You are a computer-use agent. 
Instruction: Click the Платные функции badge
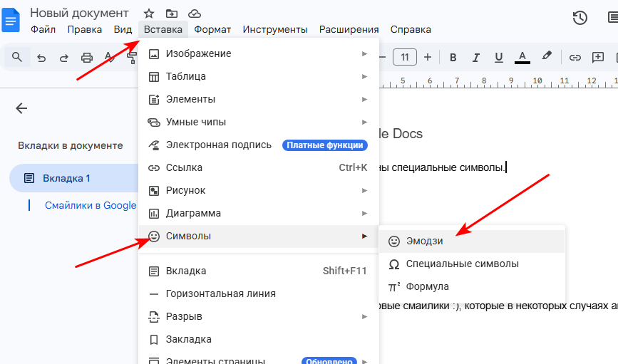coord(325,145)
